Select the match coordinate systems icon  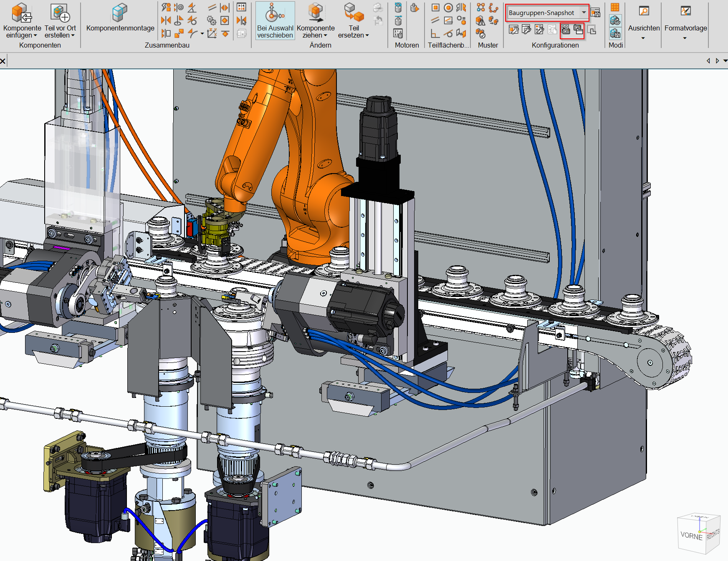pyautogui.click(x=212, y=33)
